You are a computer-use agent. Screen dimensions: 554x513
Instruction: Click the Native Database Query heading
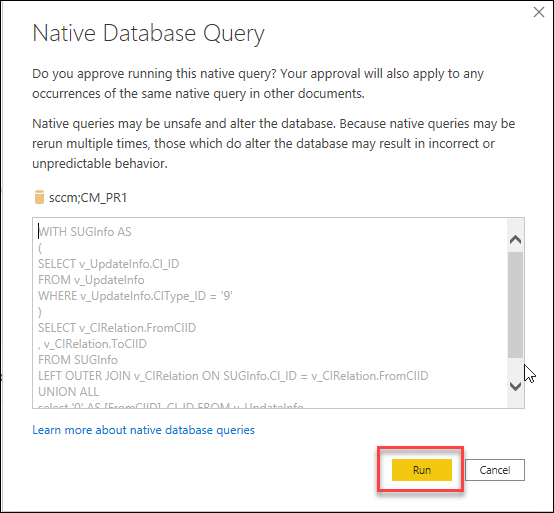click(x=148, y=34)
